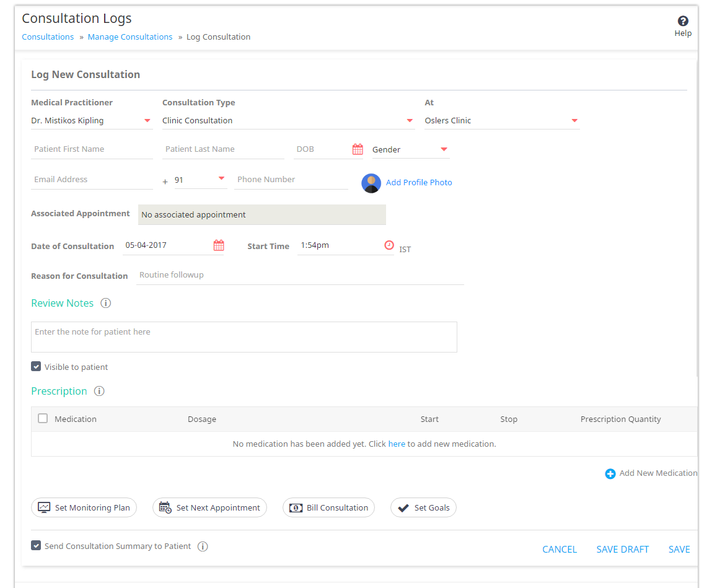Click SAVE DRAFT button

tap(623, 550)
